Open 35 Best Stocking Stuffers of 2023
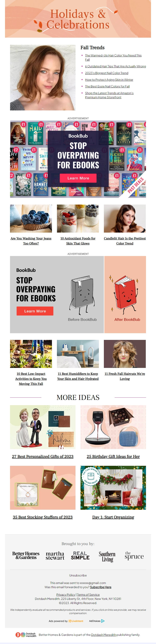Viewport: 156px width, 644px height. (x=43, y=517)
